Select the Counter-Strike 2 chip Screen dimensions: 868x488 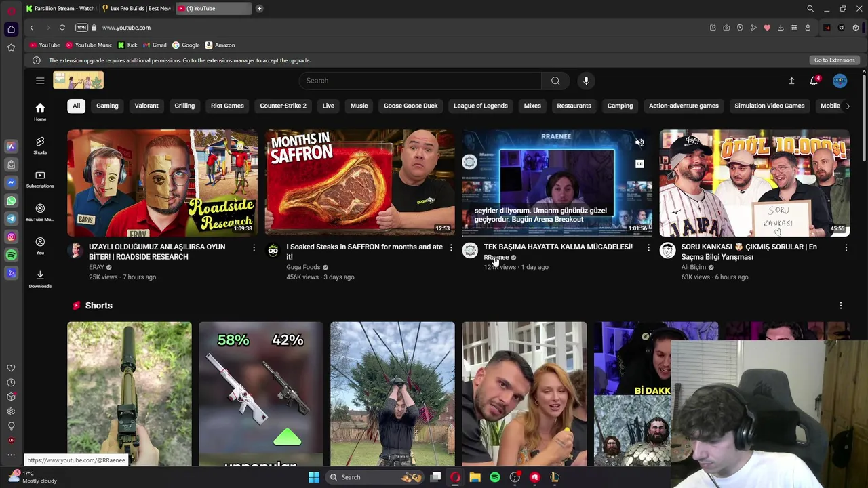(x=283, y=106)
